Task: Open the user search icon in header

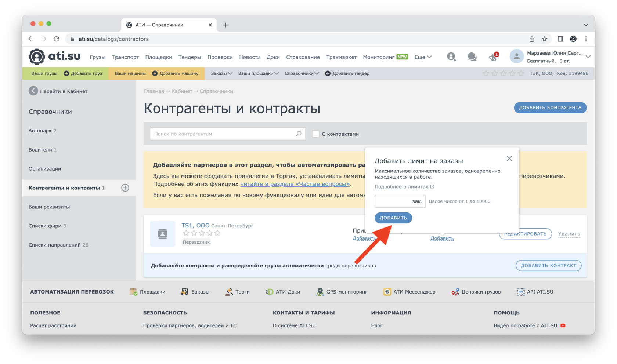Action: coord(451,57)
